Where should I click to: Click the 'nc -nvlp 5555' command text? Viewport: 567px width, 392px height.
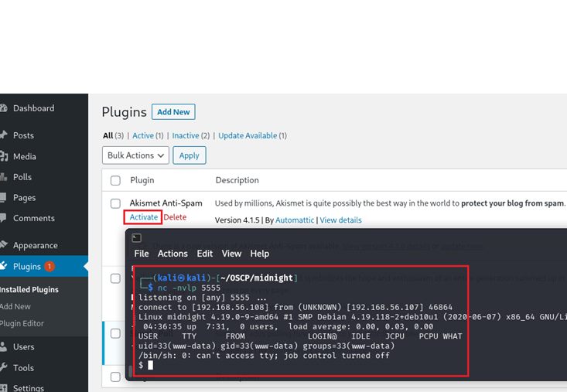click(x=189, y=288)
